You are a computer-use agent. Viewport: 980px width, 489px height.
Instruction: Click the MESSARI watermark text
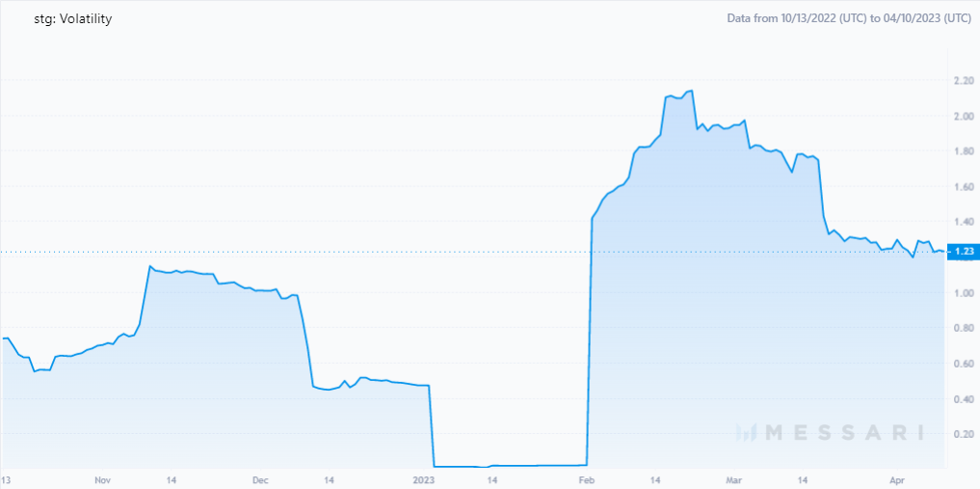point(844,432)
